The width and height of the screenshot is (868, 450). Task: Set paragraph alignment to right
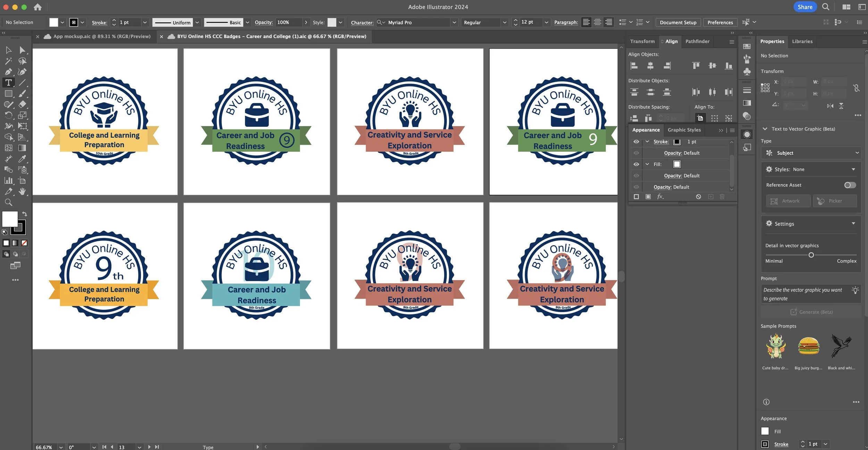[x=608, y=22]
